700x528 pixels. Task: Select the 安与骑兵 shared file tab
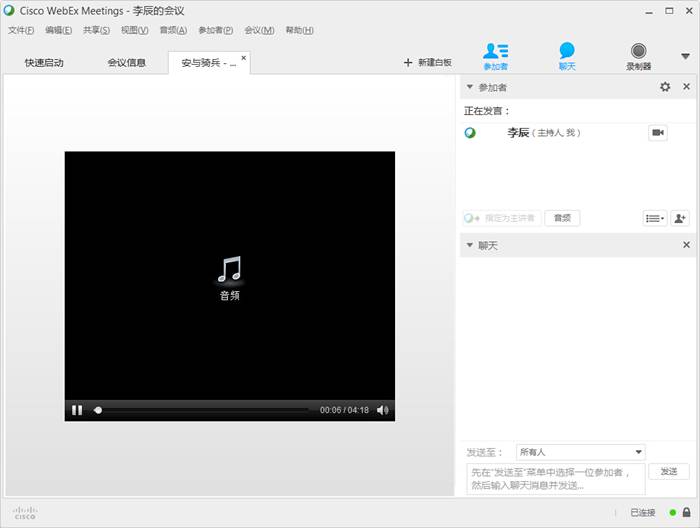209,63
